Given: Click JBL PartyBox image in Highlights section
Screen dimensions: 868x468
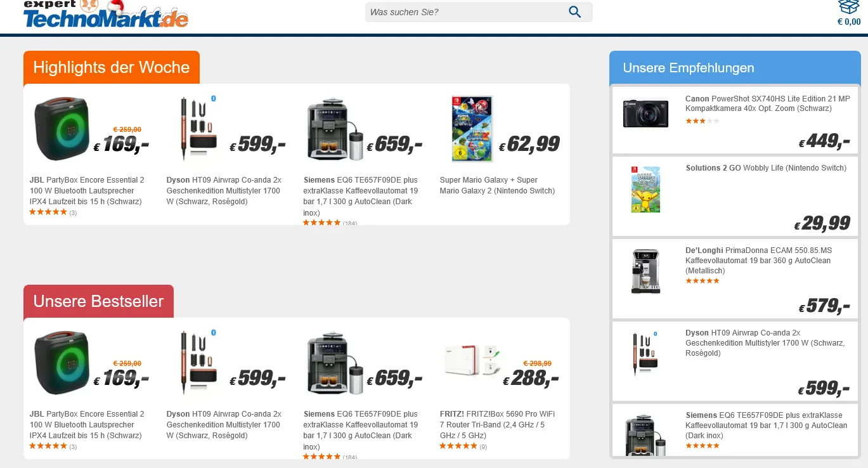Looking at the screenshot, I should pyautogui.click(x=58, y=129).
